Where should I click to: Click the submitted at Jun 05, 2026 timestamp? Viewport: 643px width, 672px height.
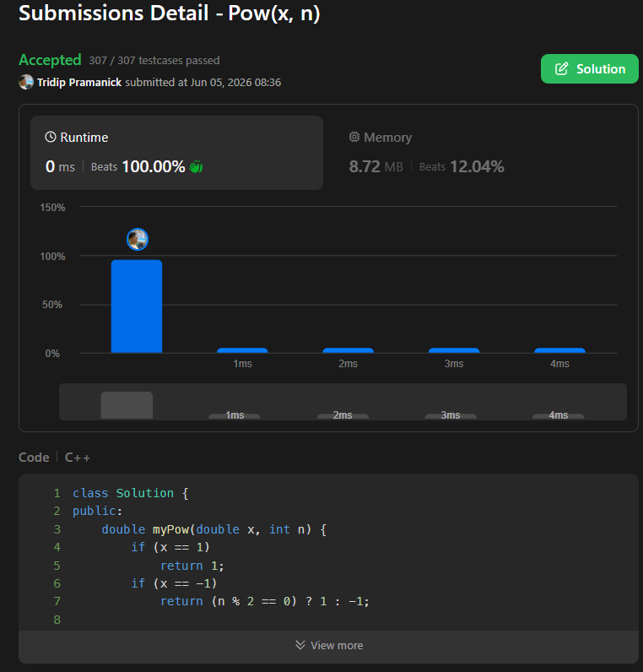pos(203,82)
